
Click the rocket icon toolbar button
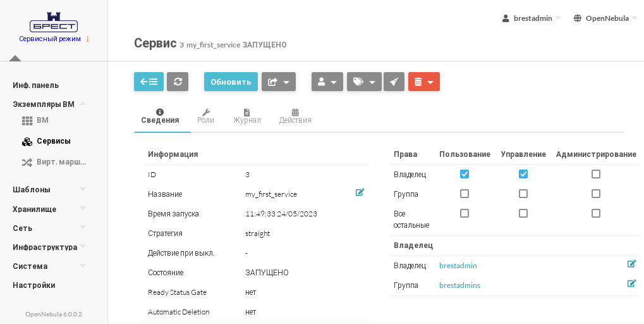coord(394,82)
